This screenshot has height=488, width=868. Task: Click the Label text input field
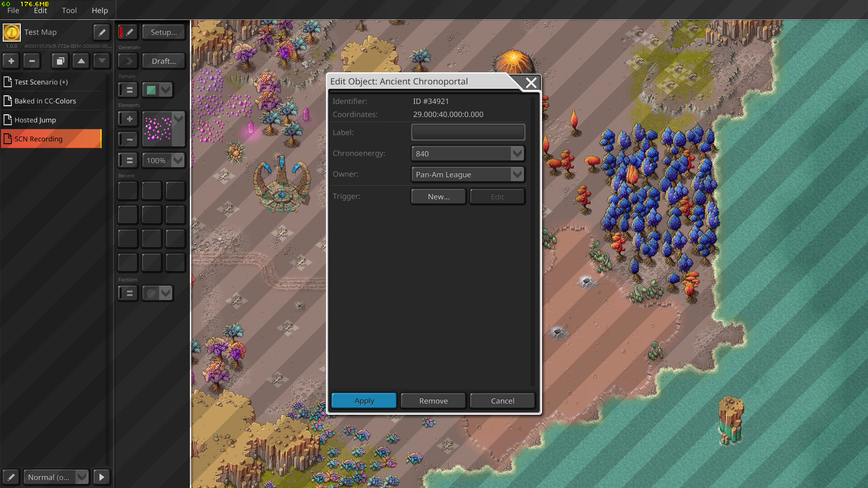[468, 132]
